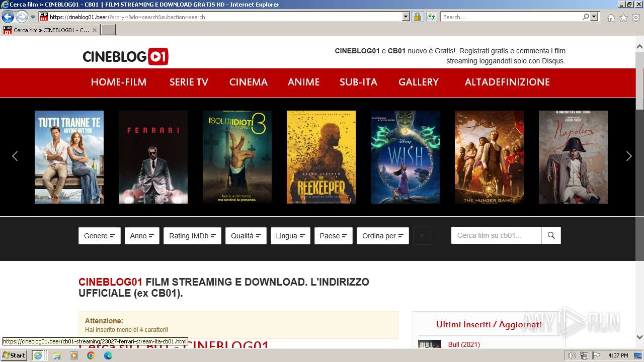The image size is (644, 362).
Task: Expand the Anno filter dropdown
Action: tap(142, 236)
